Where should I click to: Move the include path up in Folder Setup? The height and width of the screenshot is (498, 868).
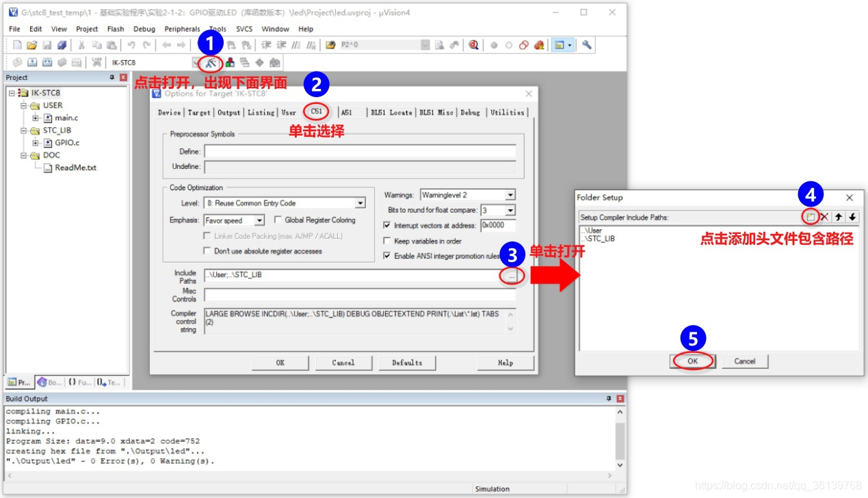[x=838, y=217]
